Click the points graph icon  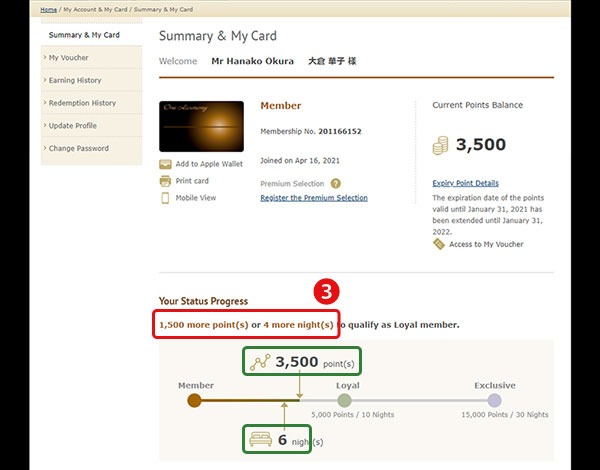pyautogui.click(x=262, y=361)
